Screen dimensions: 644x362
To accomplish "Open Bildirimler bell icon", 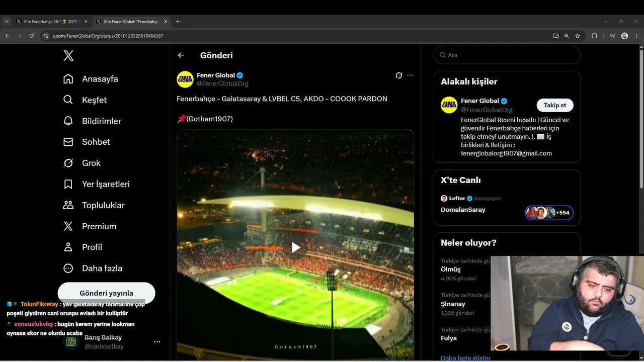I will coord(68,121).
